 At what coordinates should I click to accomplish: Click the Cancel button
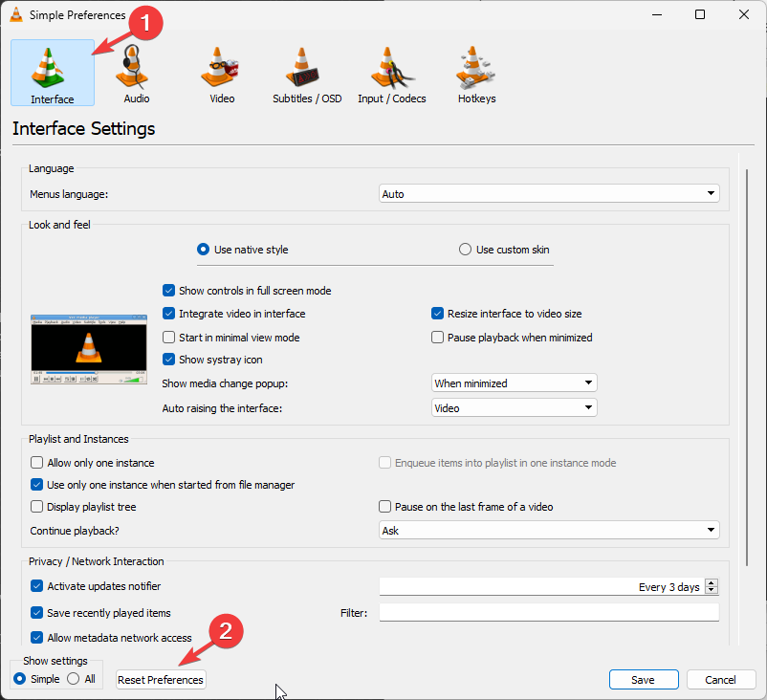point(720,680)
